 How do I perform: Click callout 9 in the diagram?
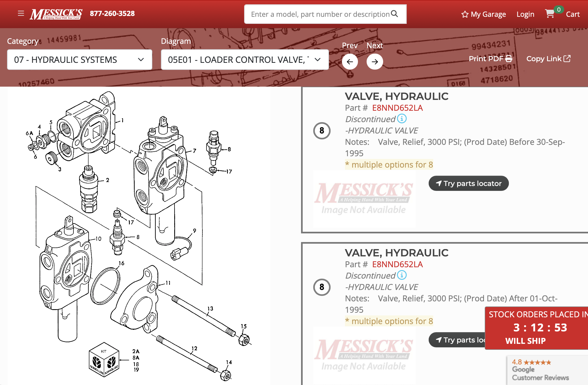point(195,231)
